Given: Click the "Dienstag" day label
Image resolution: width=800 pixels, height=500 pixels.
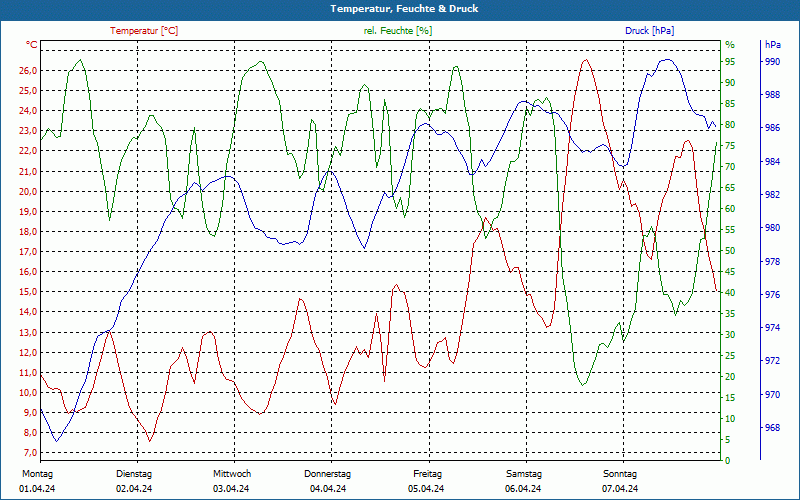Looking at the screenshot, I should tap(134, 474).
